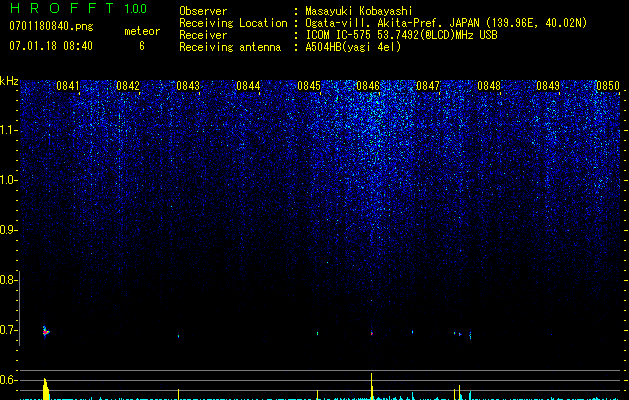
Task: Click the tall yellow power spike at 0846
Action: [x=371, y=386]
